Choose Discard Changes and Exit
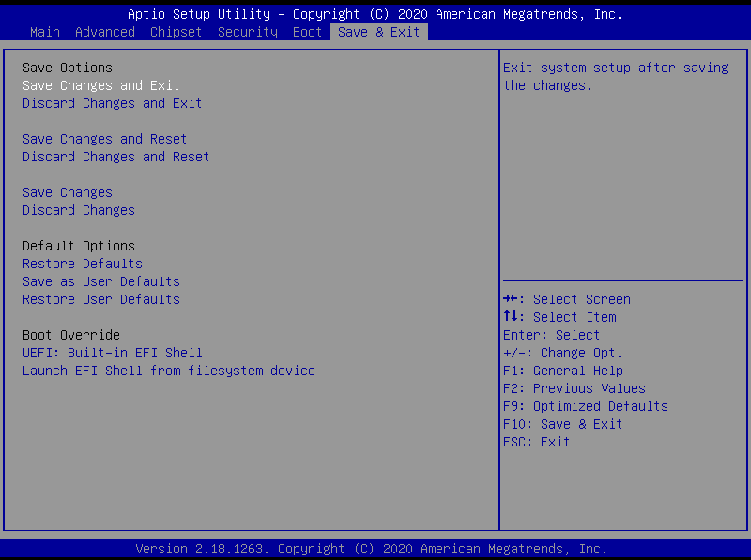This screenshot has height=560, width=751. point(113,103)
